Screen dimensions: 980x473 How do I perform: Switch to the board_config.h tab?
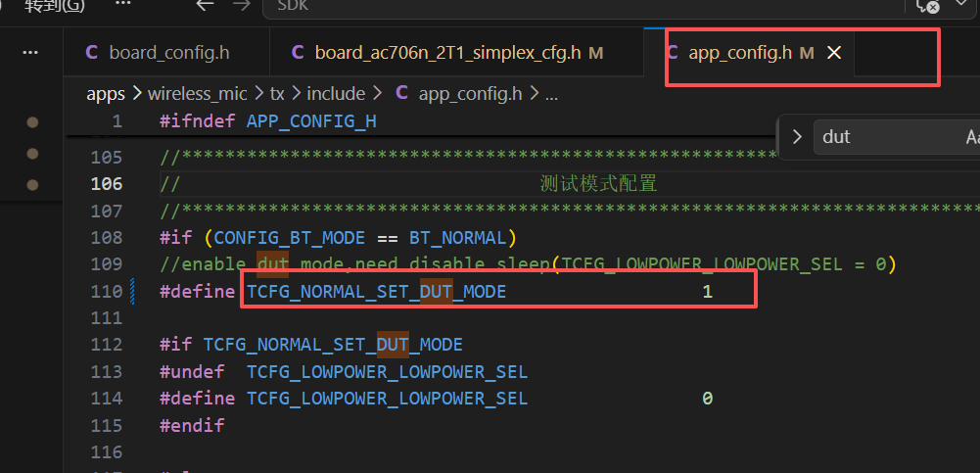pyautogui.click(x=166, y=53)
